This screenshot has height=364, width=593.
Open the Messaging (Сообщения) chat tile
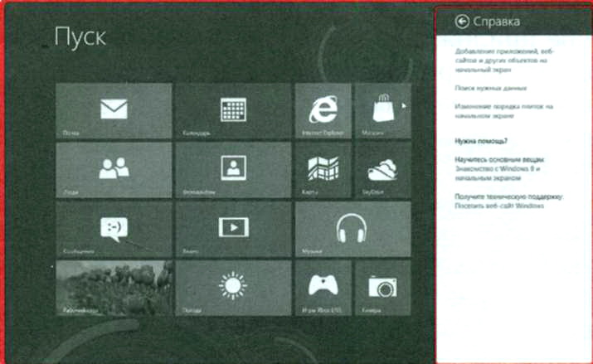114,229
